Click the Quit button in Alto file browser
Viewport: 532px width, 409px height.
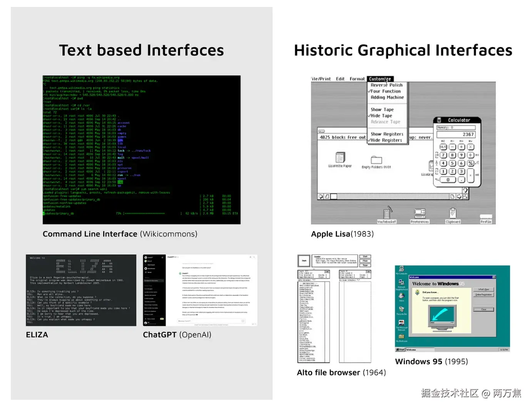coord(365,256)
